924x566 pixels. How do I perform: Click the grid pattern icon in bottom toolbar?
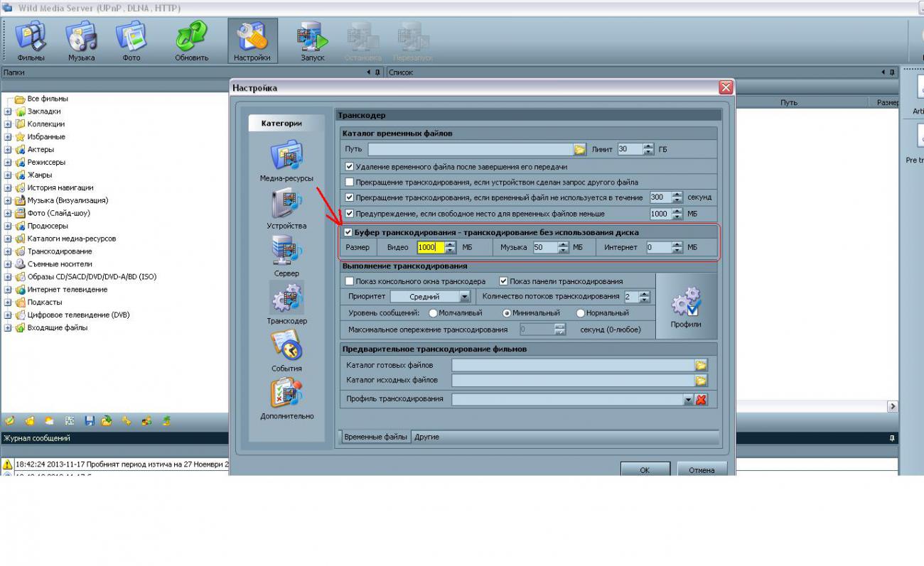(x=70, y=420)
